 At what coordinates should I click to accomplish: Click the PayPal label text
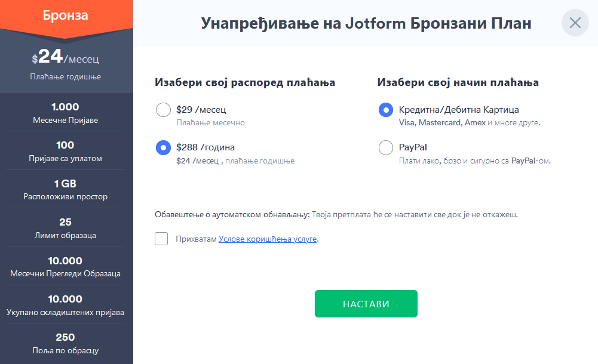tap(413, 147)
